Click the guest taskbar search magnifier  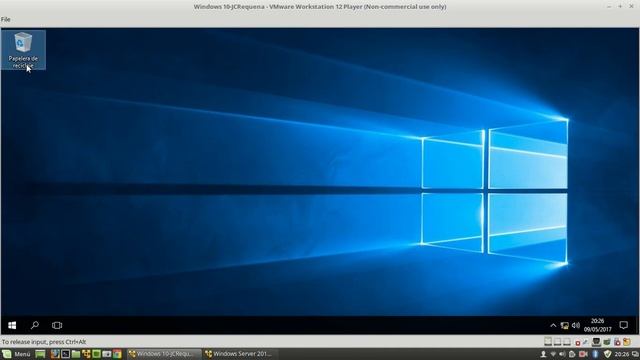(x=35, y=325)
